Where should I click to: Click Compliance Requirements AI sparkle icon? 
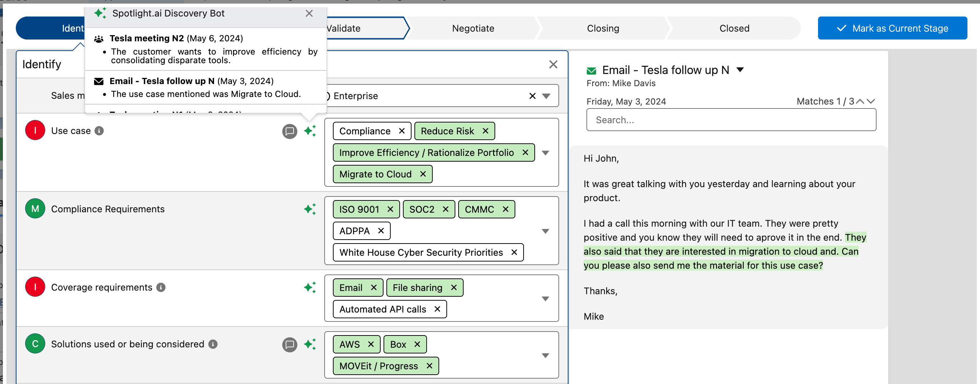[310, 209]
